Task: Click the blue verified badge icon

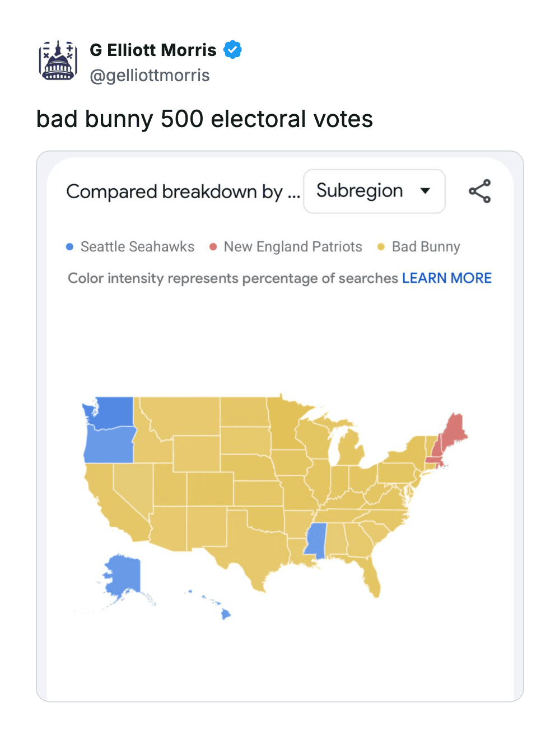Action: click(x=232, y=50)
